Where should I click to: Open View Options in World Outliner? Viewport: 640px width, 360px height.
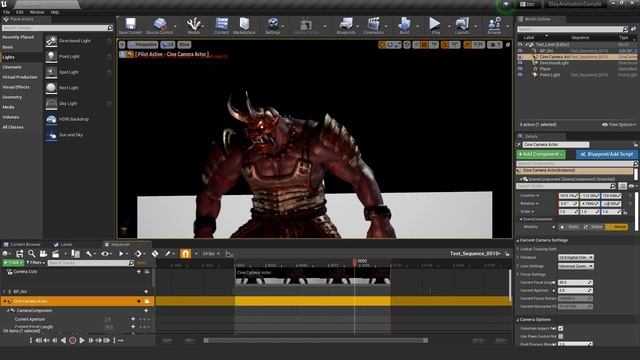click(x=619, y=125)
